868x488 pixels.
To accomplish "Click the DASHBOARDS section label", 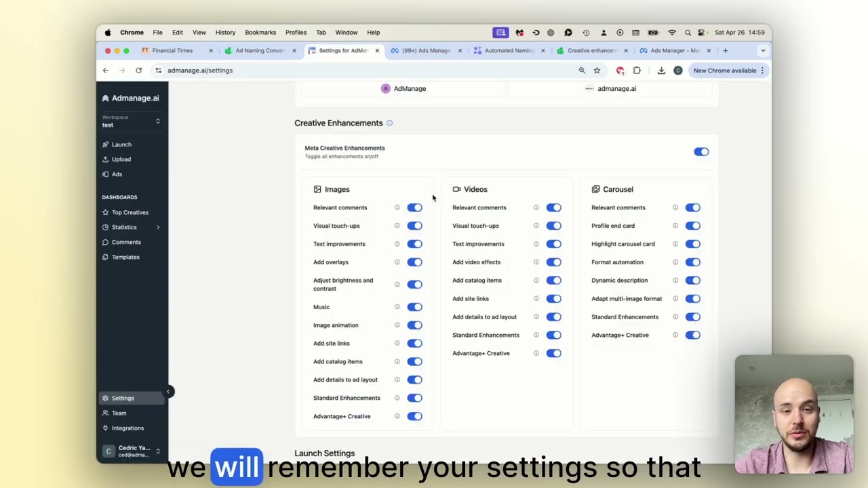I will (x=119, y=197).
